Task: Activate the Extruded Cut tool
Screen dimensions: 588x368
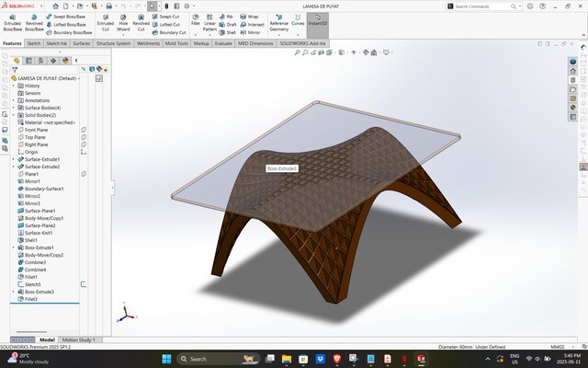Action: click(x=106, y=21)
